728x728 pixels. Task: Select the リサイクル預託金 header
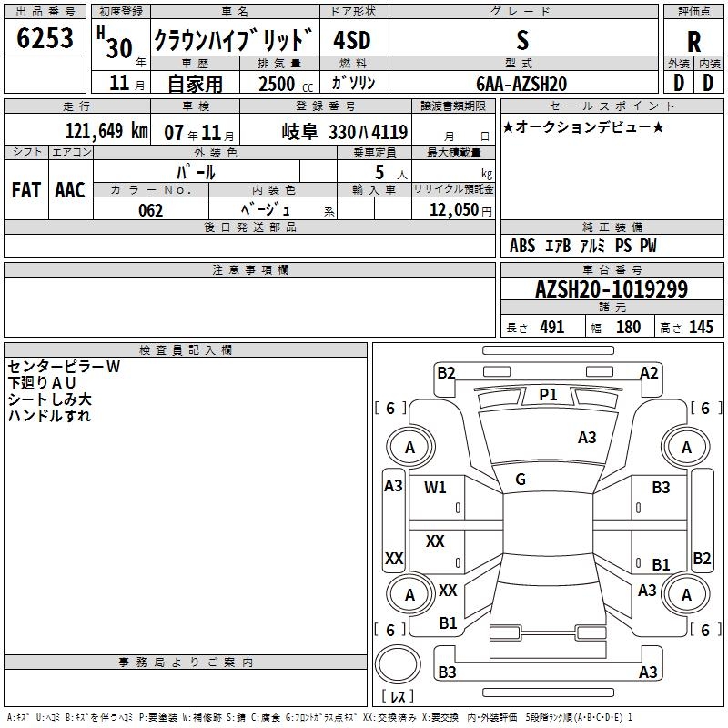(453, 189)
